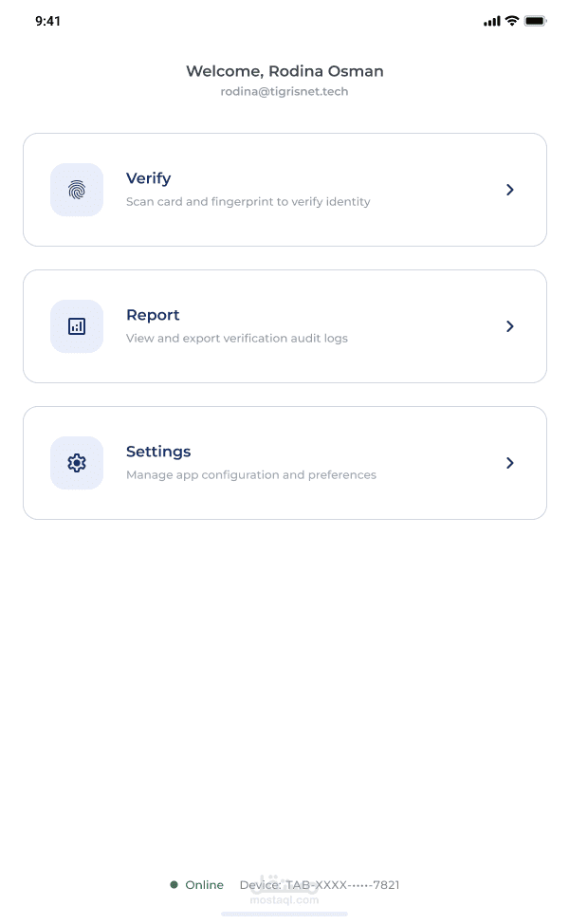Expand Verify using its chevron arrow
This screenshot has height=924, width=569.
tap(510, 190)
